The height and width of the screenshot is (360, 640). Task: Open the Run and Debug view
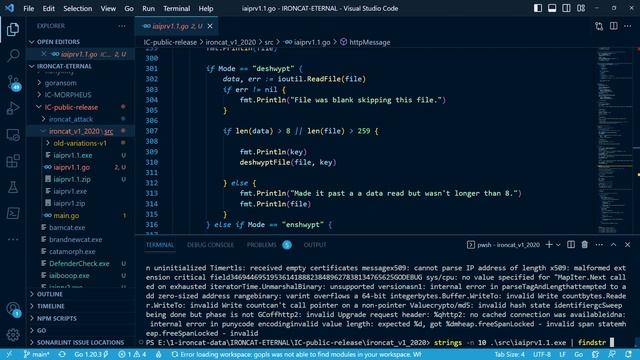tap(13, 108)
